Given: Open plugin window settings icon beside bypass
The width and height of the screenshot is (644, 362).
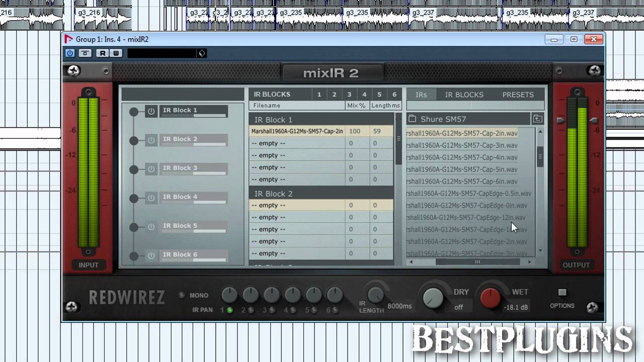Looking at the screenshot, I should pyautogui.click(x=86, y=53).
